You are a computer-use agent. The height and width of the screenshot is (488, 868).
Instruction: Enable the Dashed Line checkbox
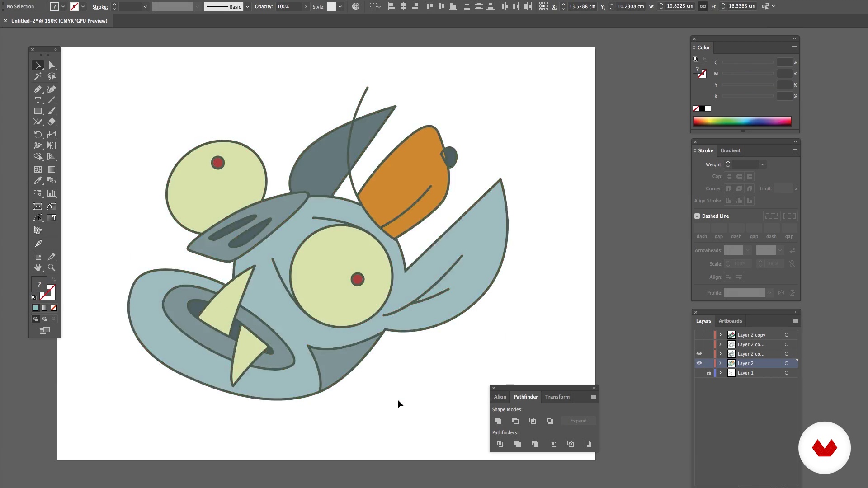point(697,216)
